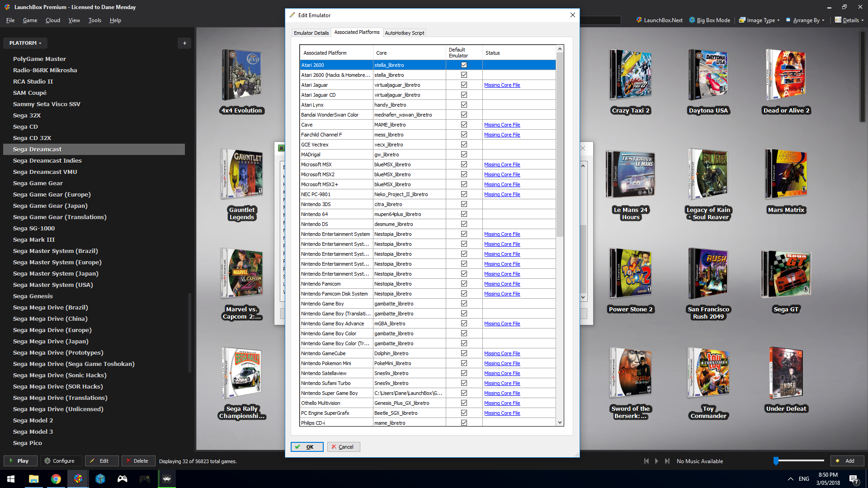Open the PLATFORM dropdown in sidebar
The height and width of the screenshot is (488, 868).
25,43
